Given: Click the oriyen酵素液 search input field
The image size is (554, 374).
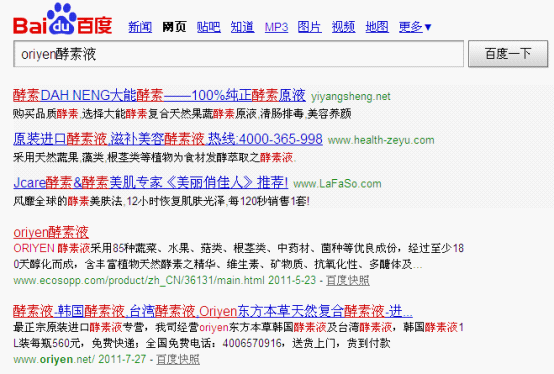Looking at the screenshot, I should click(238, 54).
